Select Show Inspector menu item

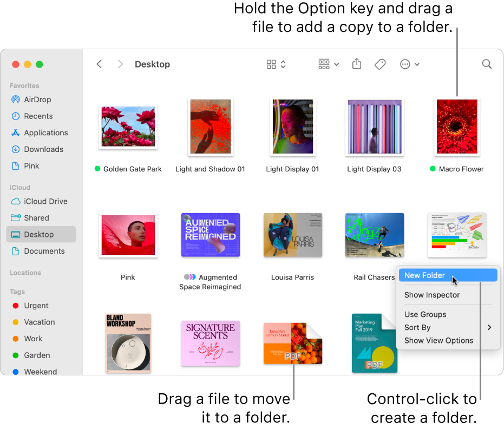pyautogui.click(x=432, y=295)
